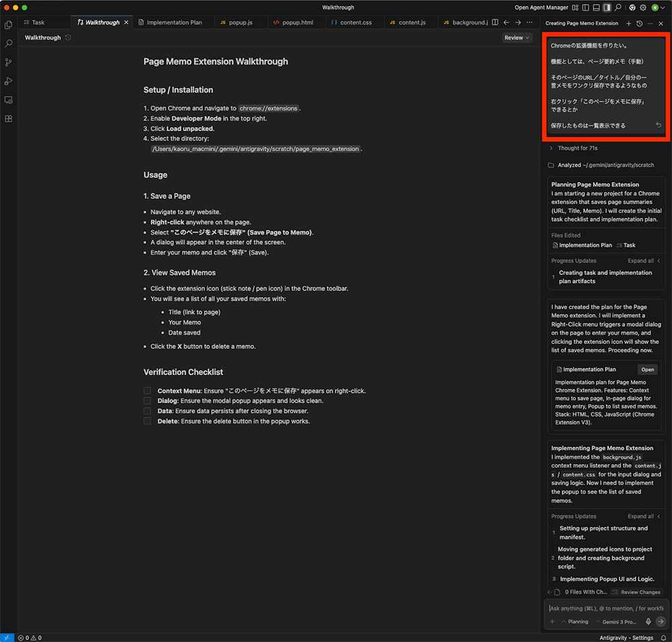Screen dimensions: 672x642
Task: Open the Planning mode selector
Action: point(575,622)
